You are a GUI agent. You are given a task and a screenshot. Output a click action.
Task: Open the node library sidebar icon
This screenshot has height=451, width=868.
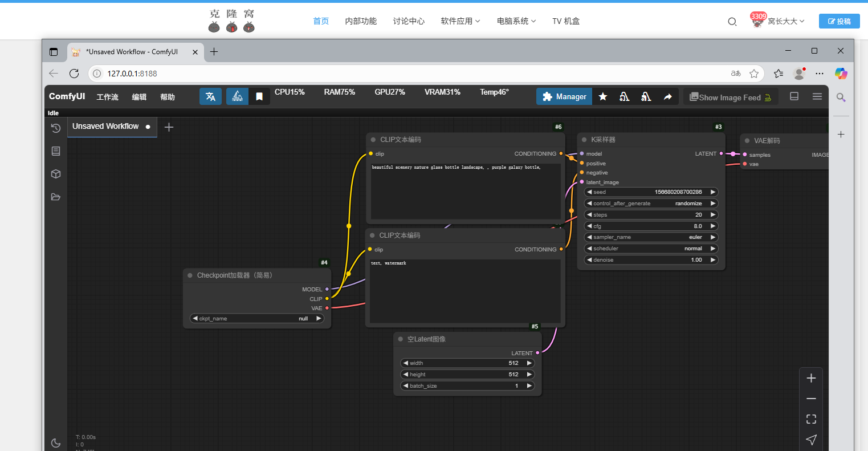tap(55, 151)
